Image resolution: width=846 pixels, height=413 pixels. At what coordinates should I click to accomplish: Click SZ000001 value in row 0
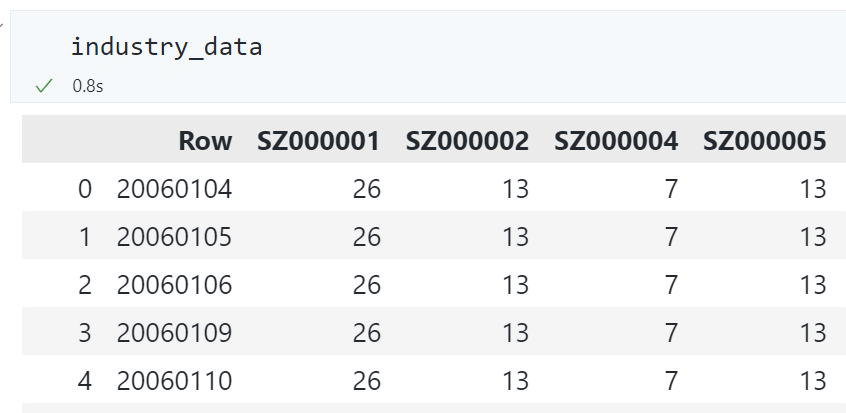click(x=367, y=189)
